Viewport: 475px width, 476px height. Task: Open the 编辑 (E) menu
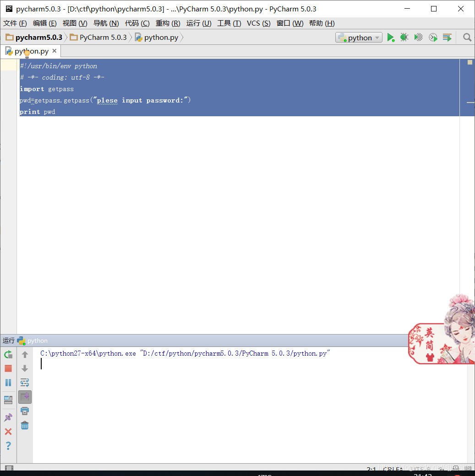click(x=45, y=23)
